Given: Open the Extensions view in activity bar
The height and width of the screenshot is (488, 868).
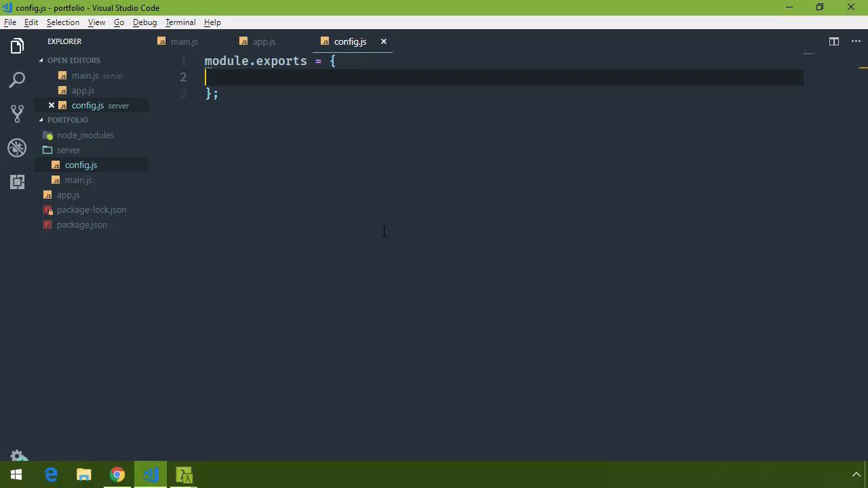Looking at the screenshot, I should click(x=17, y=182).
